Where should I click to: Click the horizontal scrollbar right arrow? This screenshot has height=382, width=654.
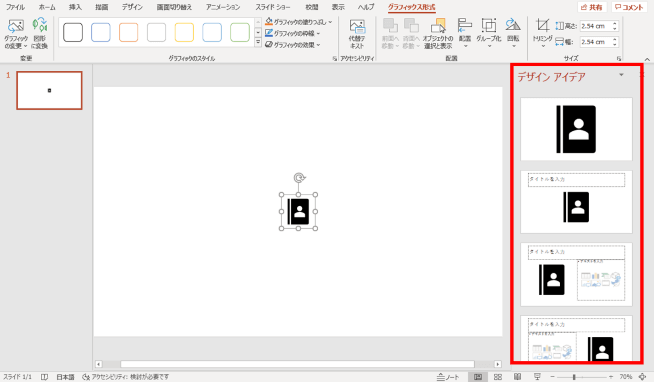click(497, 364)
